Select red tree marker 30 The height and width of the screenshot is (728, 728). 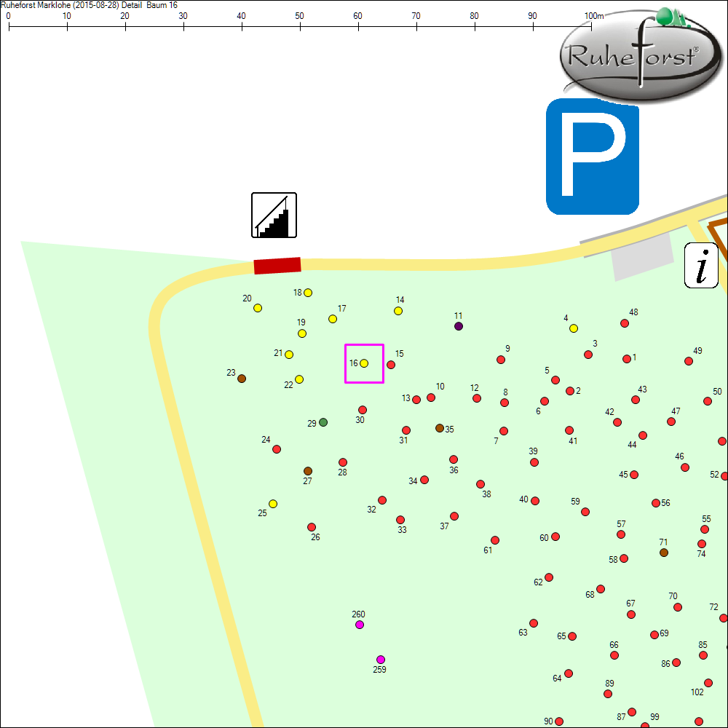(x=363, y=410)
